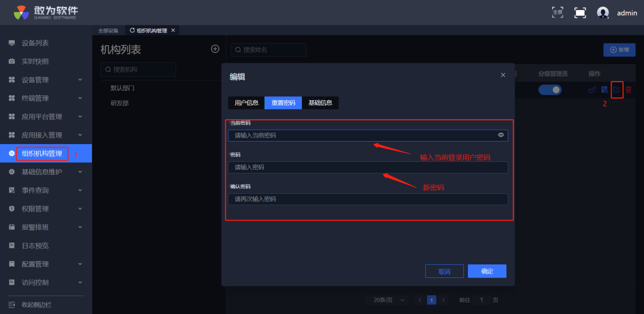Image resolution: width=644 pixels, height=314 pixels.
Task: Click the 确定 button
Action: point(487,271)
